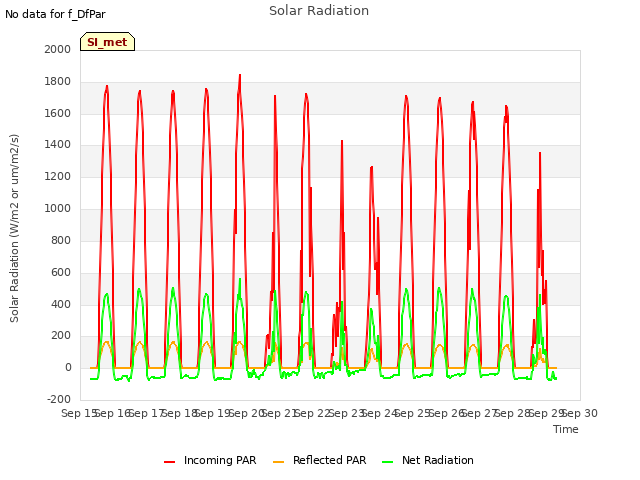Viewport: 640px width, 480px height.
Task: Click the 1200 y-axis tick label
Action: coord(58,176)
